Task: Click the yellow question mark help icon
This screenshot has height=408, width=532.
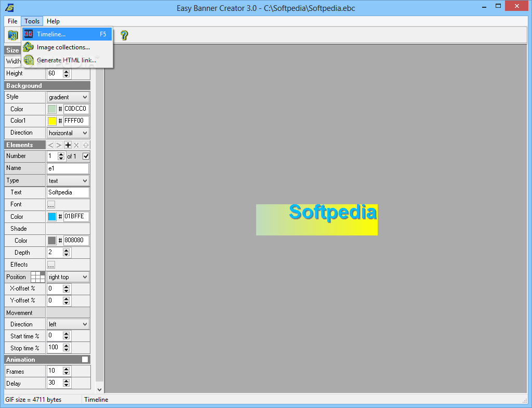Action: [124, 35]
